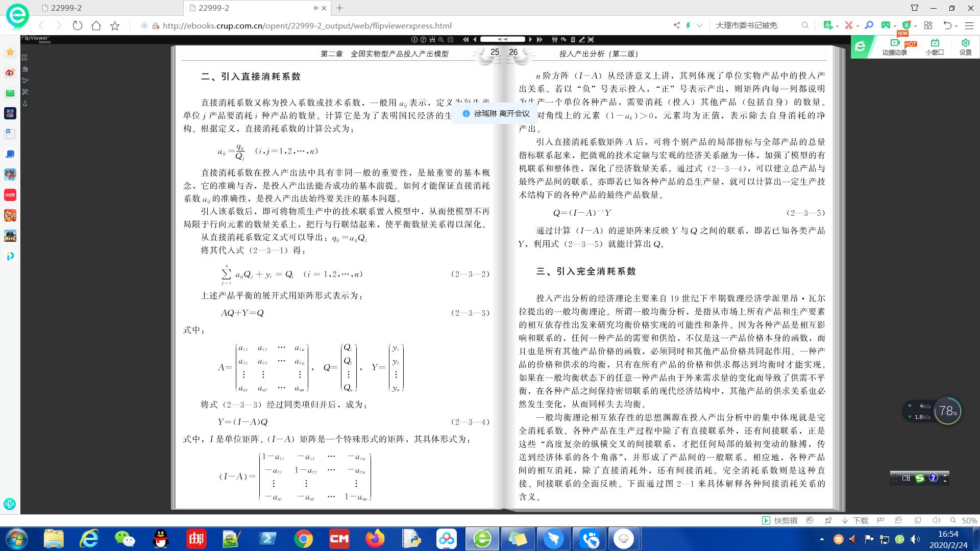Open a new browser tab
980x551 pixels.
point(340,8)
